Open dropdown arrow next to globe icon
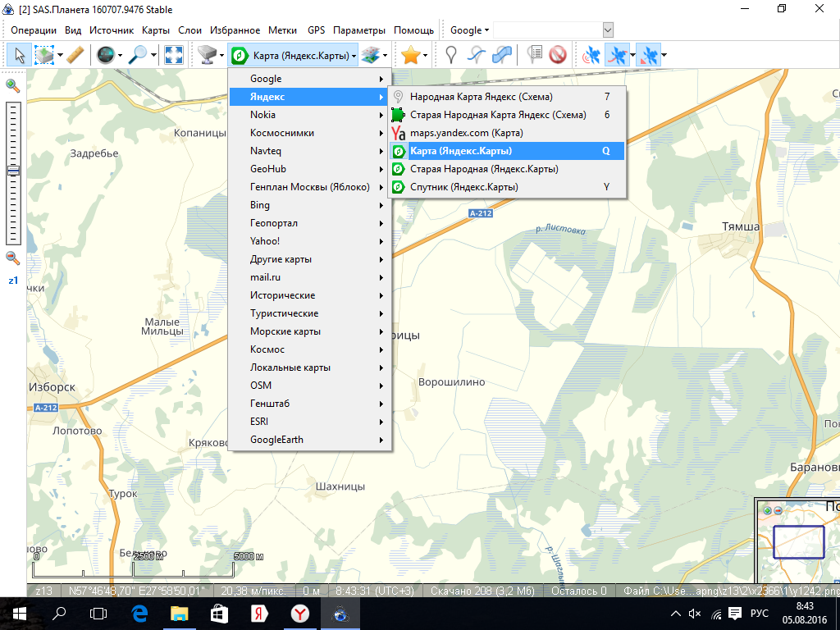The width and height of the screenshot is (840, 630). point(120,55)
